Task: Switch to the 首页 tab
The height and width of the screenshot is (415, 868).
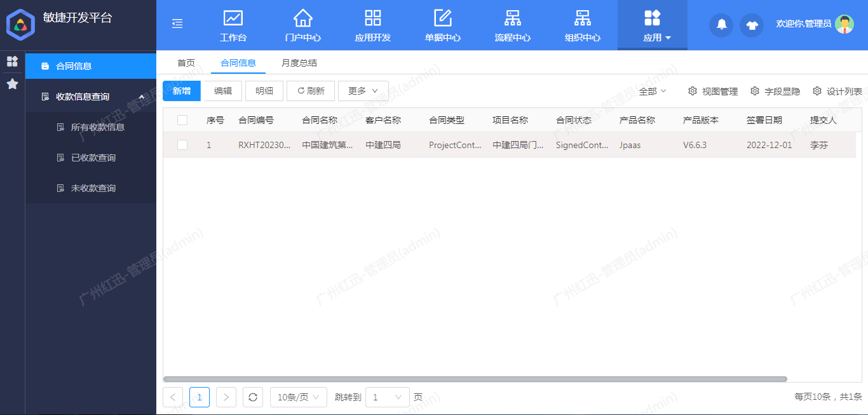Action: click(x=186, y=63)
